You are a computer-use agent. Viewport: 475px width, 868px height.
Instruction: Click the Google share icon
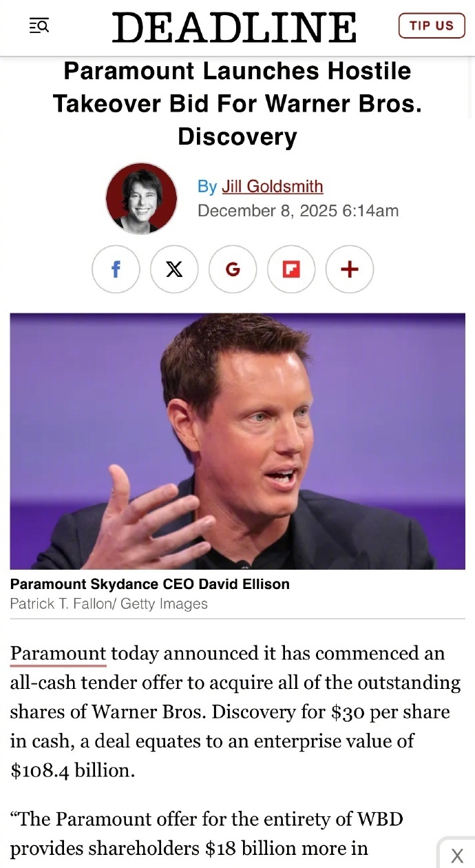(233, 269)
